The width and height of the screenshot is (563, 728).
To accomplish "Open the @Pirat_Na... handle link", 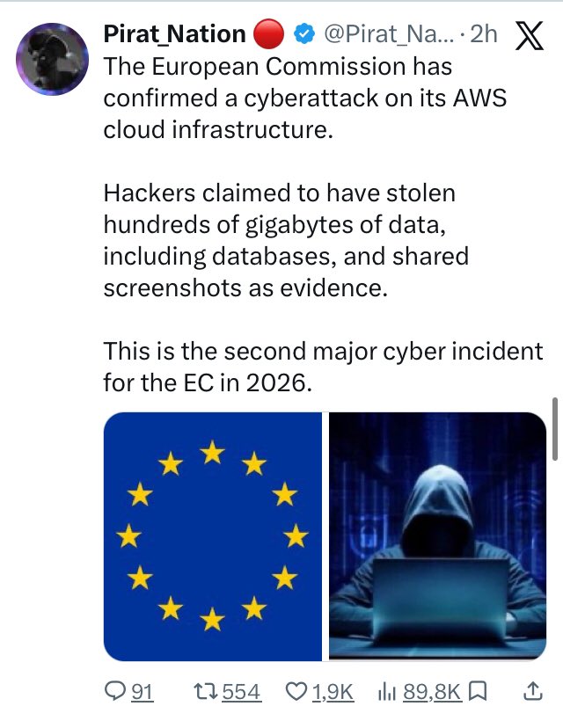I will point(386,35).
